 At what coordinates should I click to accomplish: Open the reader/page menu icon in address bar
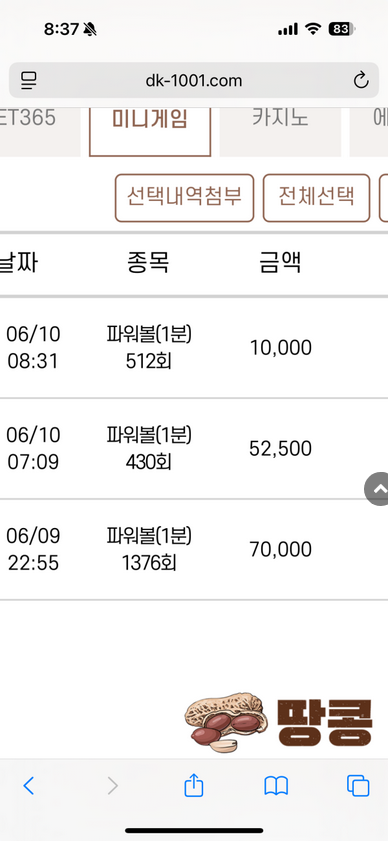click(x=28, y=81)
